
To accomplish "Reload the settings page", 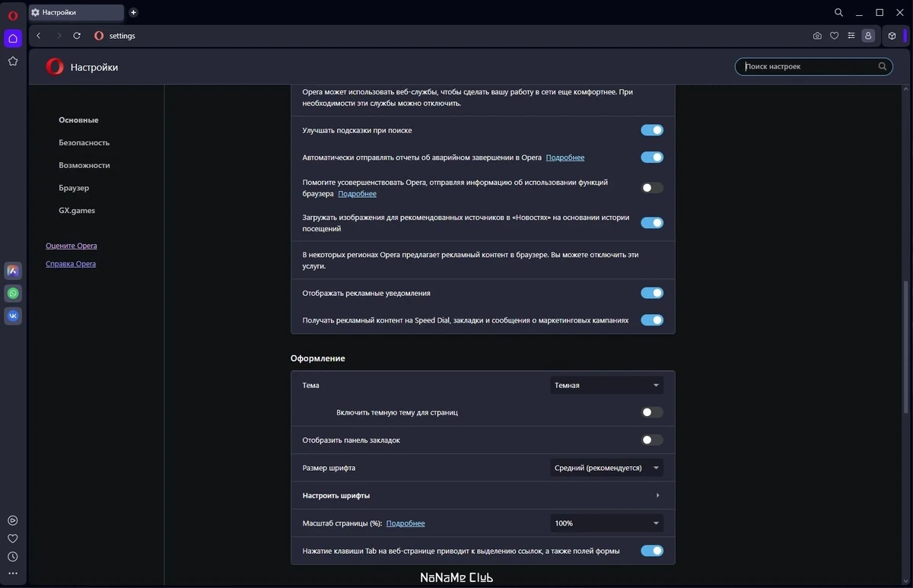I will [x=77, y=36].
